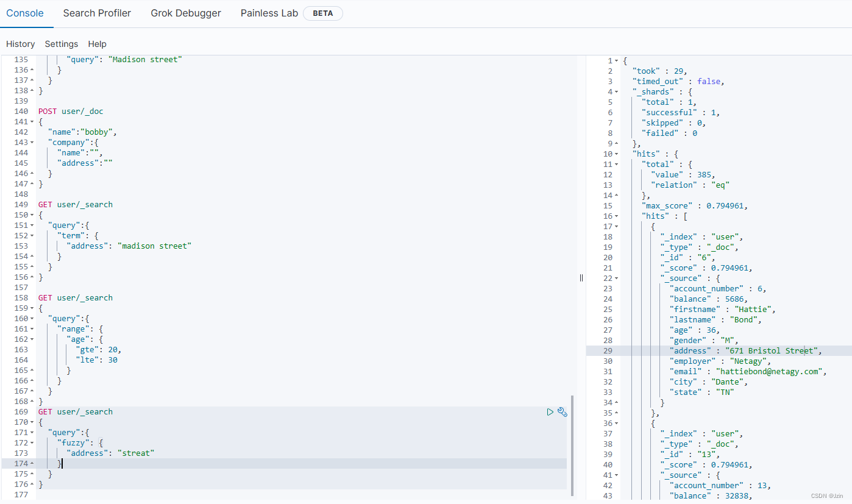
Task: Switch to the Console tab
Action: tap(25, 13)
